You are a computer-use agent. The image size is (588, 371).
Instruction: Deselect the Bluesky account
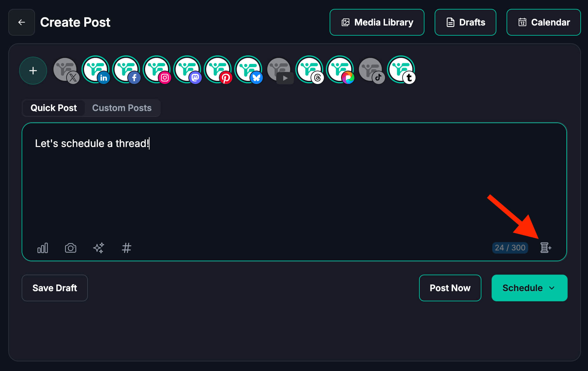pyautogui.click(x=248, y=69)
